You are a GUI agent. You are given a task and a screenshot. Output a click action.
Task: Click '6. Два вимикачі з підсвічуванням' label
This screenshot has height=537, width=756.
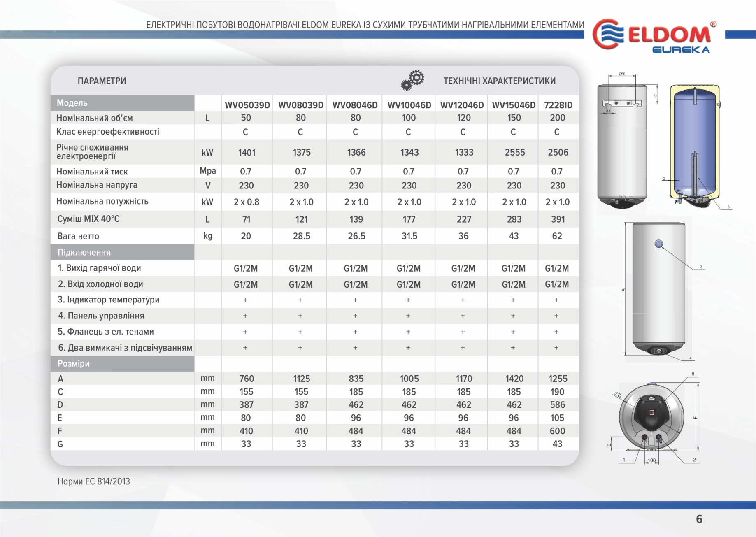pyautogui.click(x=125, y=348)
